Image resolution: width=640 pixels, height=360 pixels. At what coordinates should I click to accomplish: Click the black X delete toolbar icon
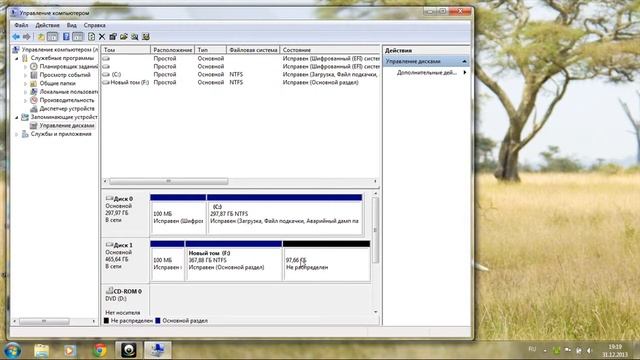102,37
